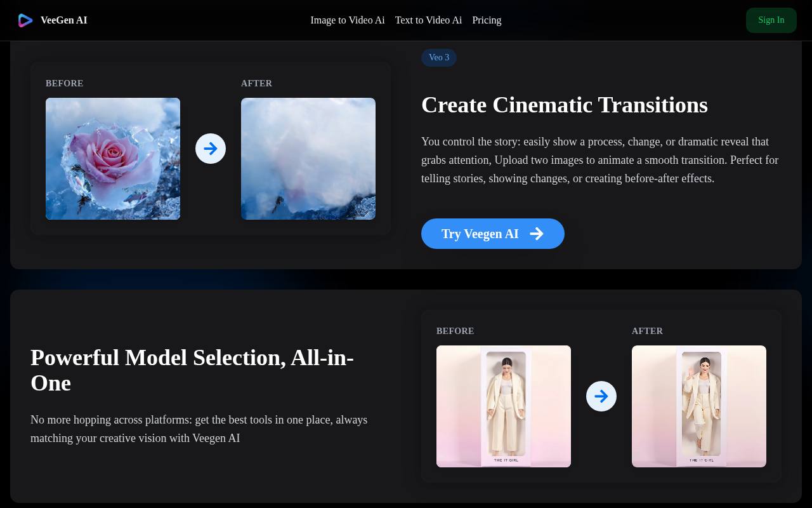Viewport: 812px width, 508px height.
Task: Click the AFTER label above melted snow
Action: pyautogui.click(x=256, y=83)
